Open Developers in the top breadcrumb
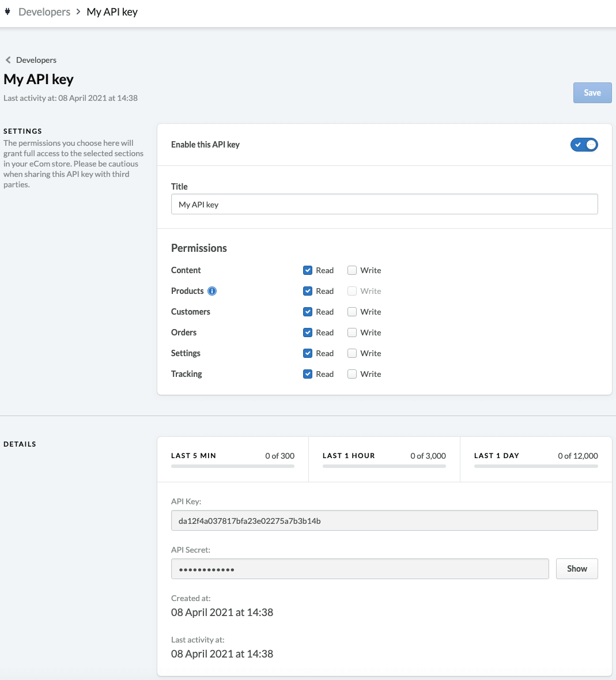Screen dimensions: 616x680 point(44,12)
